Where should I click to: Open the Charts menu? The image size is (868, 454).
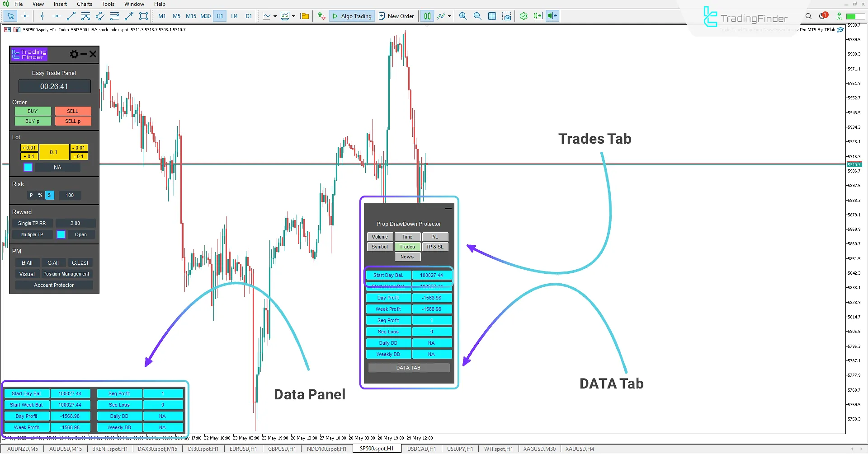pyautogui.click(x=84, y=4)
